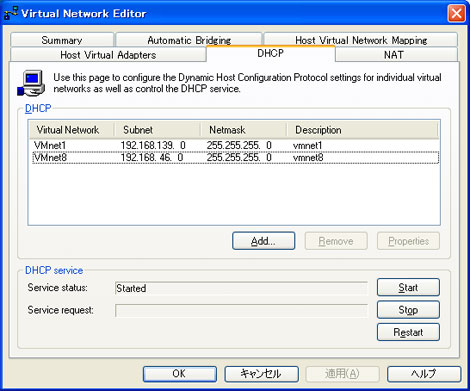Restart the DHCP service

coord(408,332)
